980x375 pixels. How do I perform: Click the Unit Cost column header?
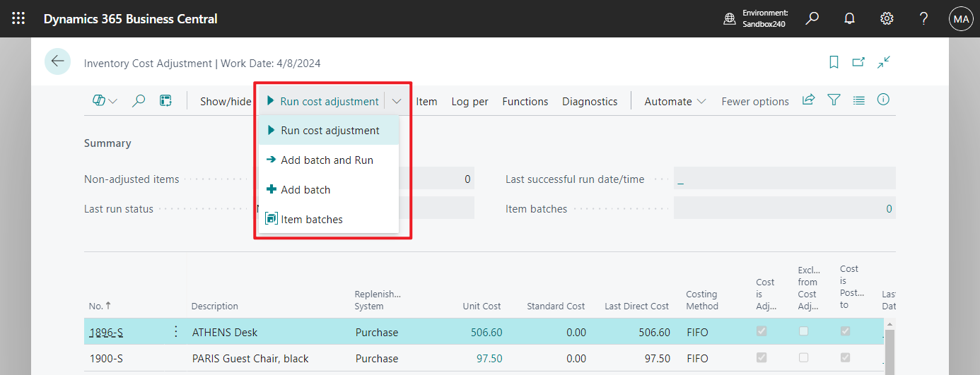click(481, 306)
